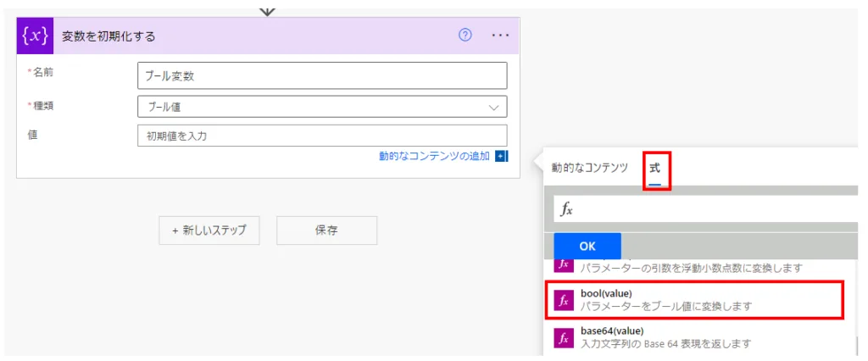Switch to the 動的なコンテンツ tab
The height and width of the screenshot is (361, 868).
[589, 168]
